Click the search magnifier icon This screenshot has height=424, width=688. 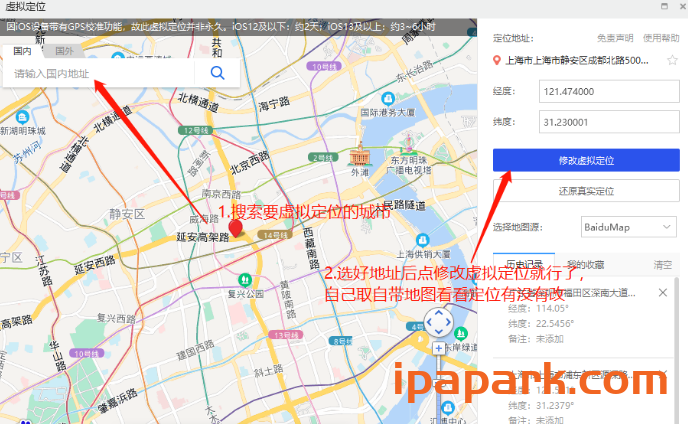pyautogui.click(x=217, y=72)
